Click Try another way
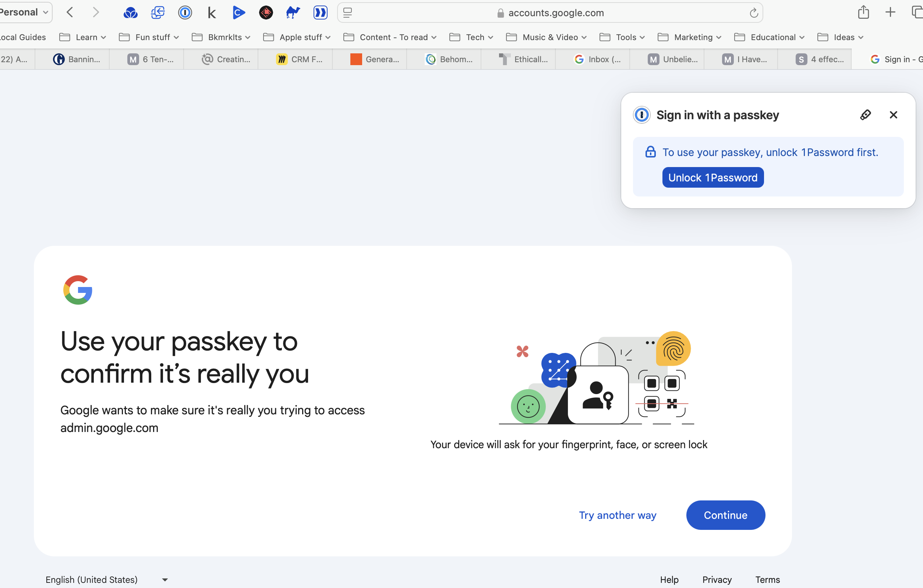Image resolution: width=923 pixels, height=588 pixels. tap(618, 515)
